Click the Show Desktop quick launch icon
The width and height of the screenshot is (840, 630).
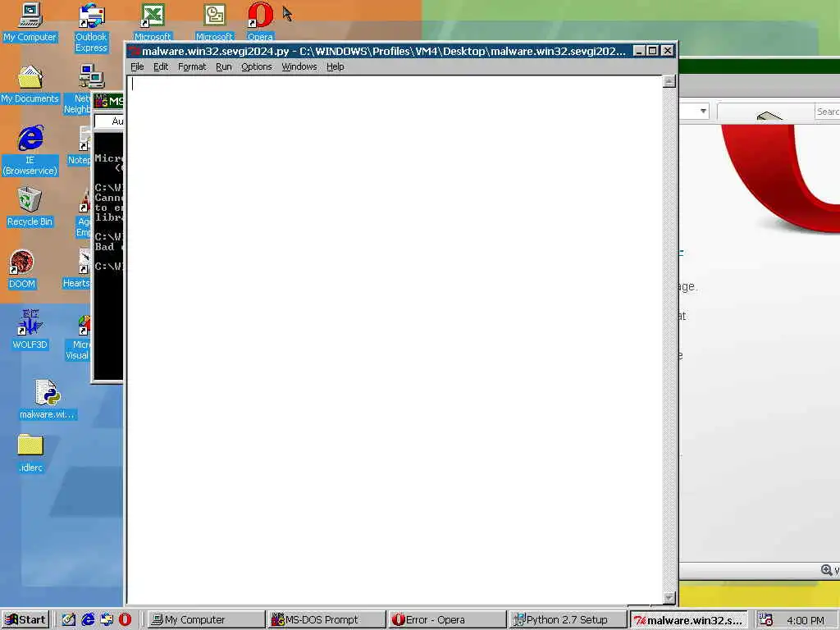69,620
